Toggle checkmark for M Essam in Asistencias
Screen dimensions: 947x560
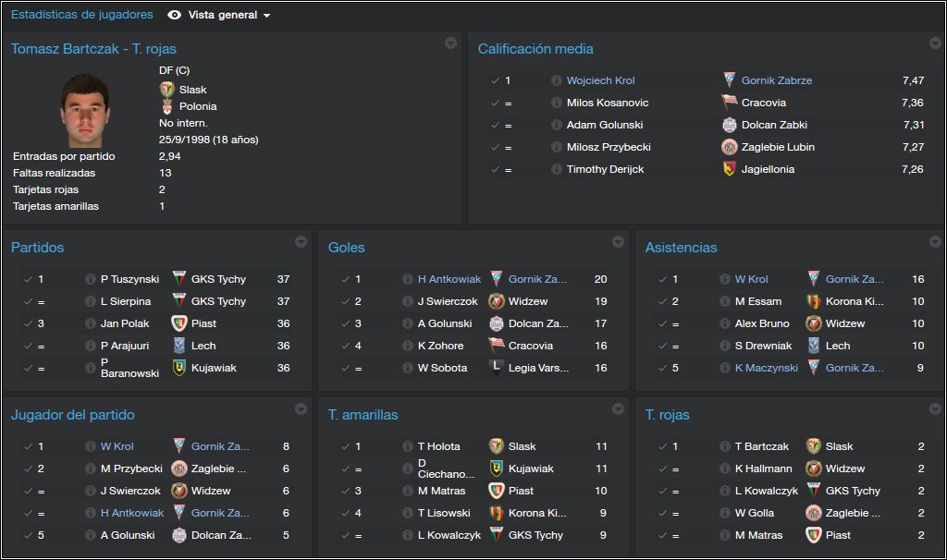click(662, 301)
